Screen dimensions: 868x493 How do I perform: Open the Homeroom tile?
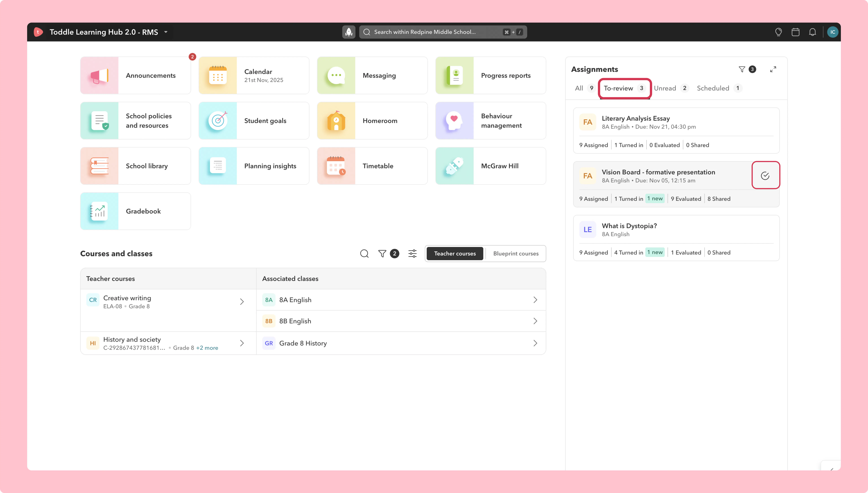pyautogui.click(x=372, y=121)
